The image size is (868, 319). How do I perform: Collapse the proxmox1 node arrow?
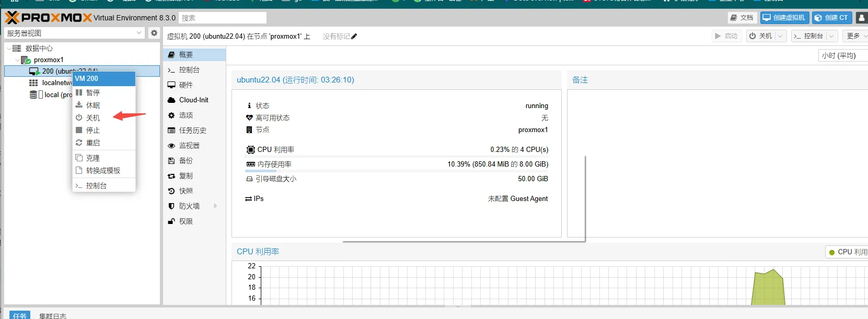[x=17, y=60]
